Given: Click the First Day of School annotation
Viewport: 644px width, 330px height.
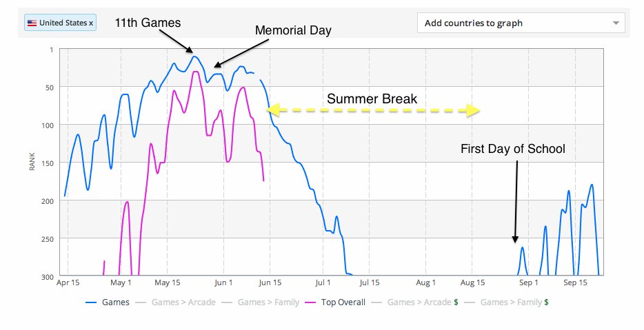Looking at the screenshot, I should (x=512, y=149).
